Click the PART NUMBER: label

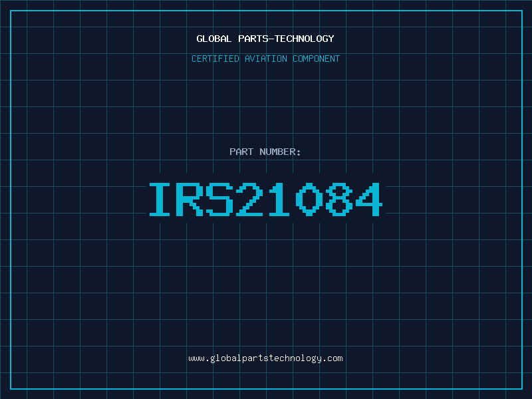(265, 152)
